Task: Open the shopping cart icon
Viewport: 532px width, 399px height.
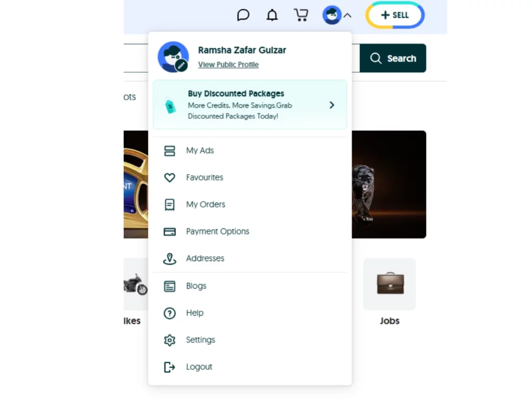Action: point(301,15)
